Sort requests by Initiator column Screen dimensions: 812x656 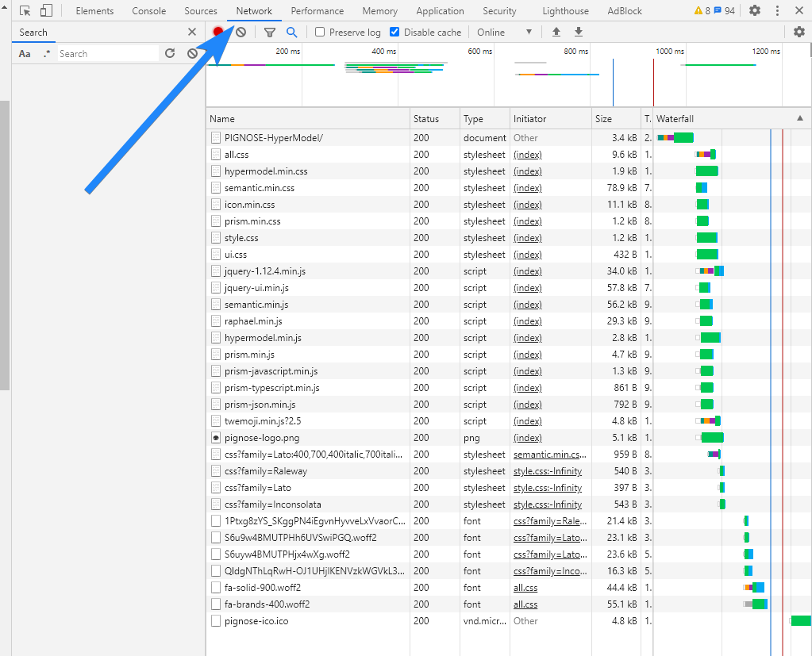coord(551,119)
